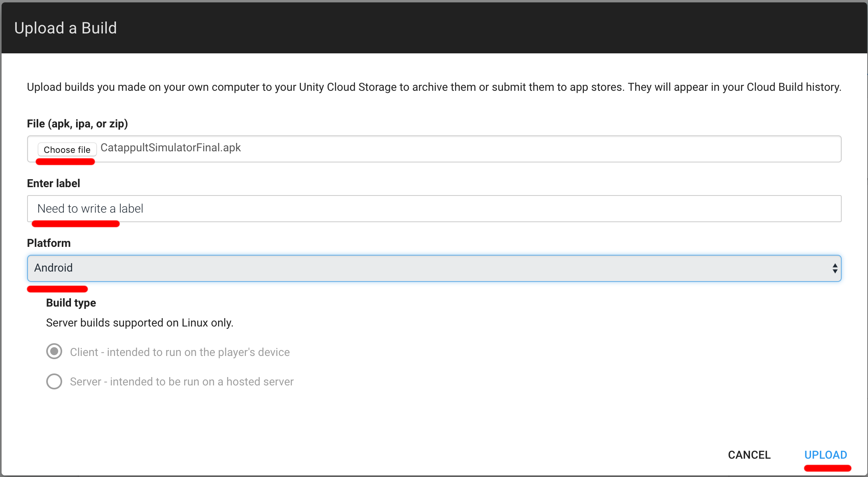Click the 'File (apk, ipa, or zip)' label

coord(77,123)
